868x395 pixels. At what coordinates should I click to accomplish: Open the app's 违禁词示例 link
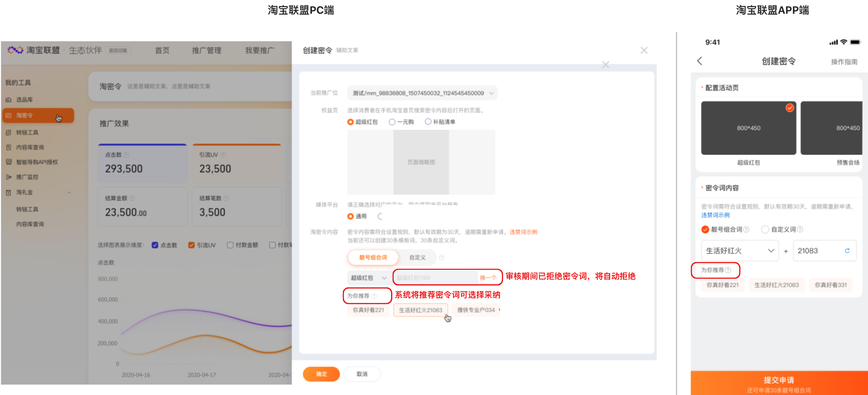(715, 215)
